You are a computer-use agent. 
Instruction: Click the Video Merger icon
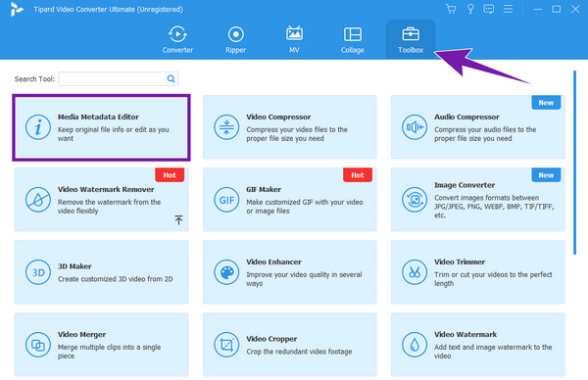[x=38, y=345]
